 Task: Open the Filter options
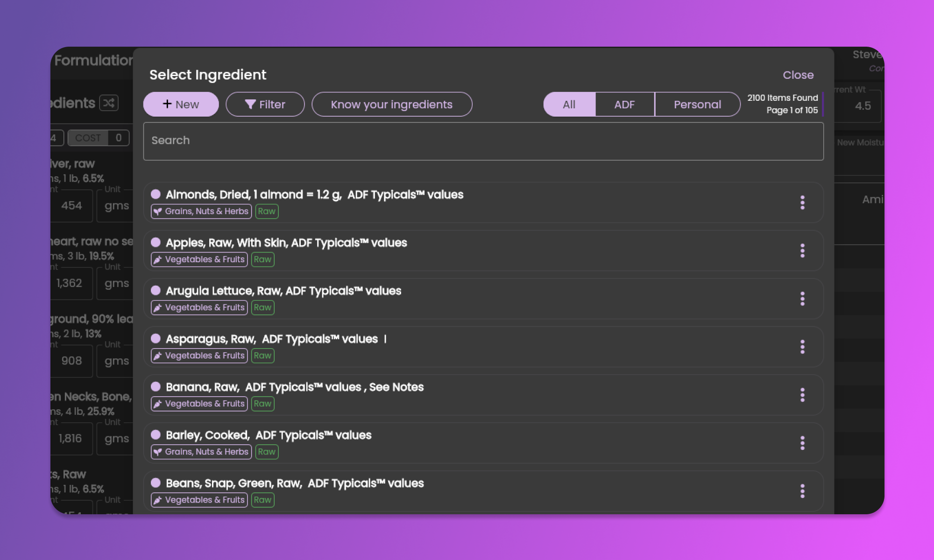265,105
